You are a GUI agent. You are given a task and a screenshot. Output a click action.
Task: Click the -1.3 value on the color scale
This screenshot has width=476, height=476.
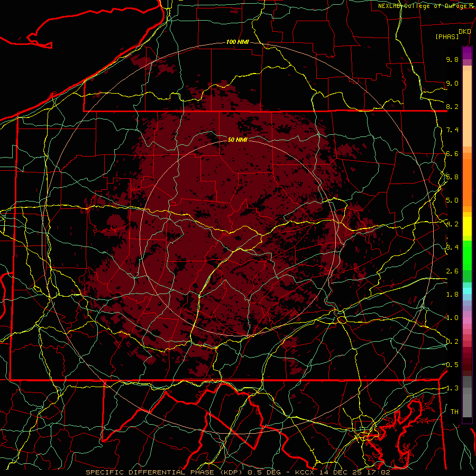pyautogui.click(x=452, y=388)
